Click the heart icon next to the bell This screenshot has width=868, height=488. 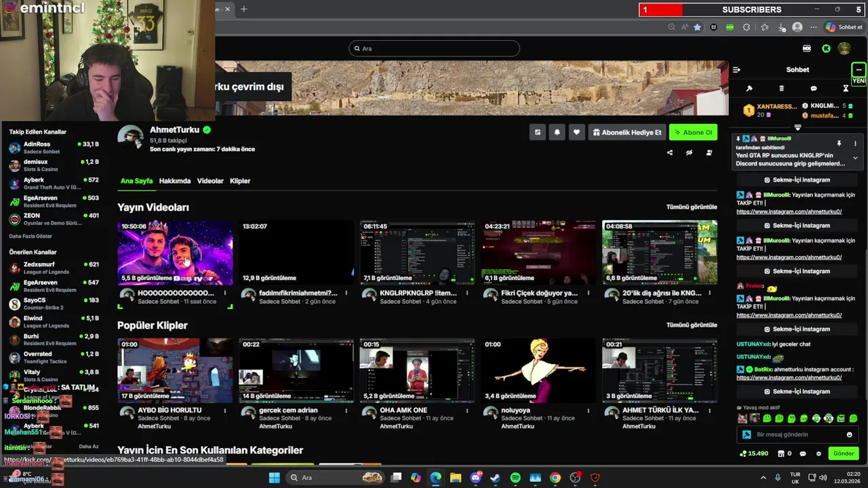pos(576,132)
